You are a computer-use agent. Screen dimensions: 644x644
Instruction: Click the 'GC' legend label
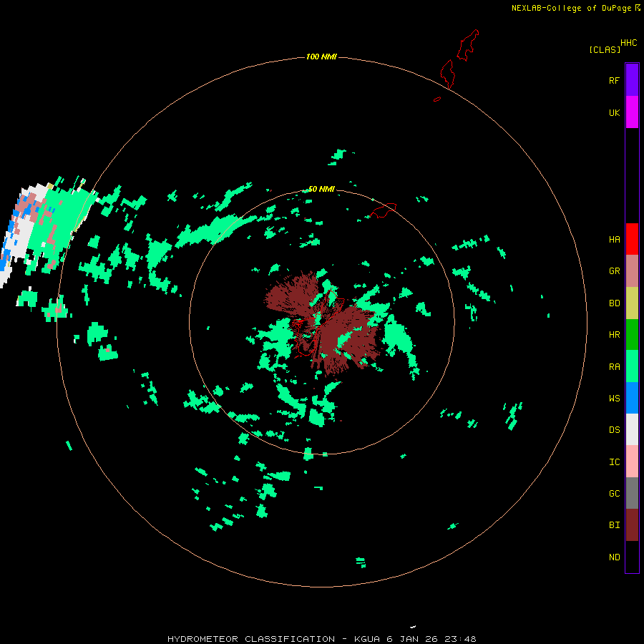click(x=614, y=494)
